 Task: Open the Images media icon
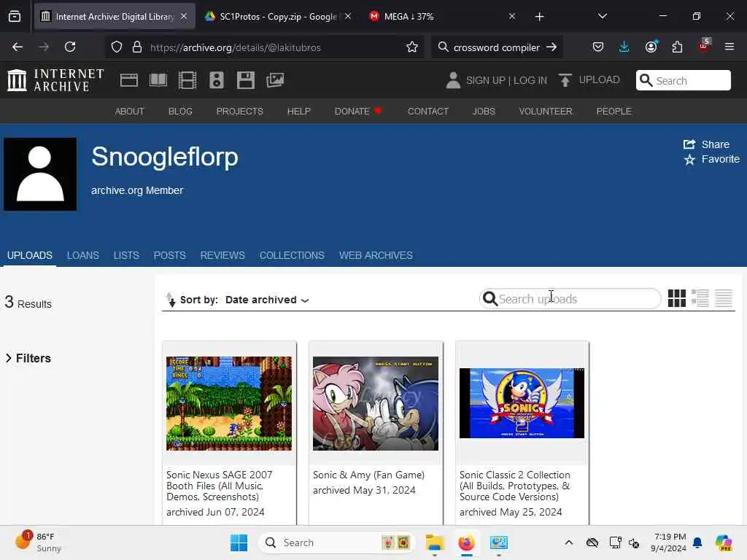click(275, 80)
